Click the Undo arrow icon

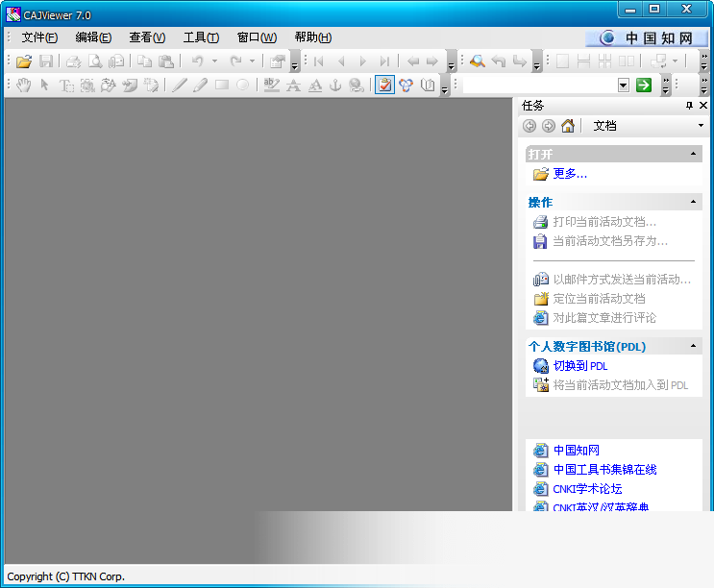point(197,61)
